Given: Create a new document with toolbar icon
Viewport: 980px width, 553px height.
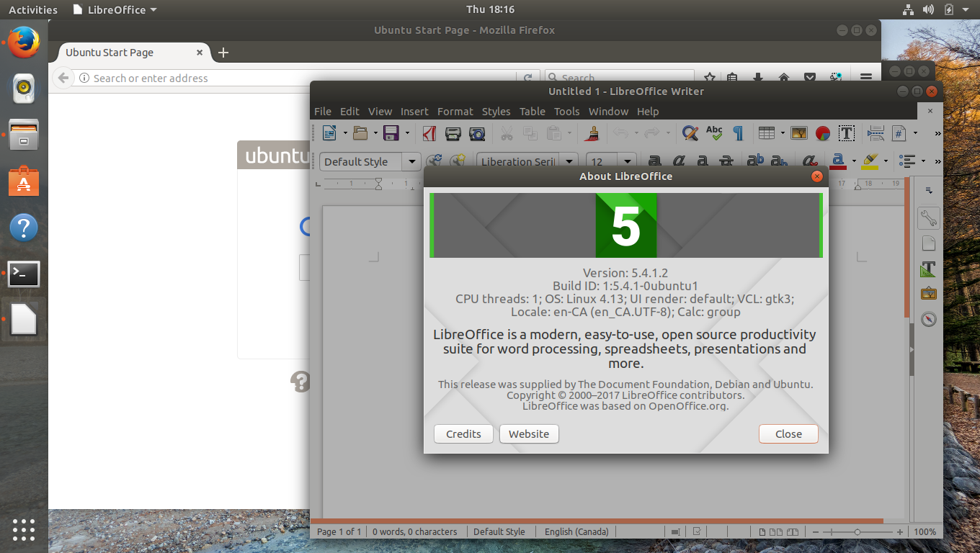Looking at the screenshot, I should pyautogui.click(x=329, y=133).
